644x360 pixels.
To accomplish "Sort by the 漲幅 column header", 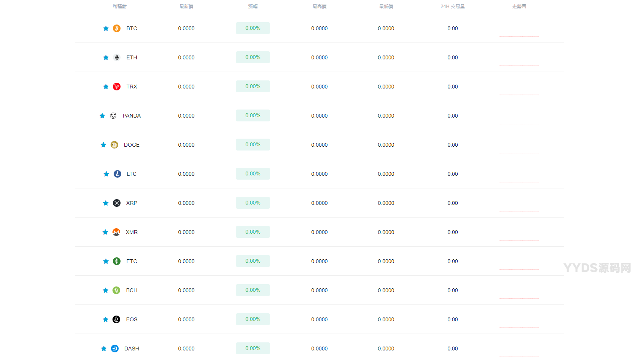I will [253, 7].
